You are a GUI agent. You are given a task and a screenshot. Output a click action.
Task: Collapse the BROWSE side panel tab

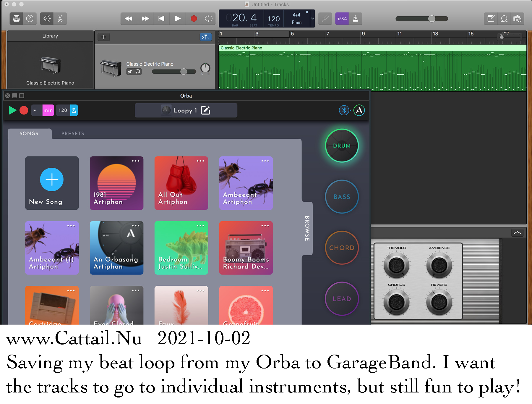click(x=307, y=228)
